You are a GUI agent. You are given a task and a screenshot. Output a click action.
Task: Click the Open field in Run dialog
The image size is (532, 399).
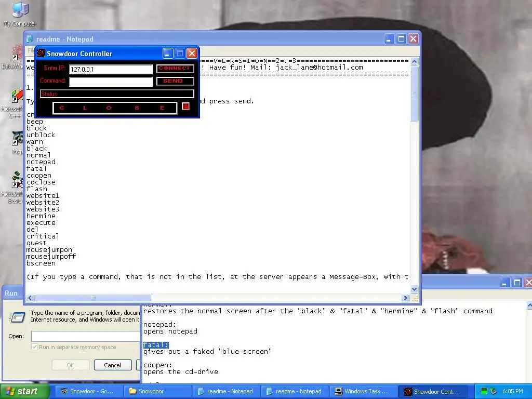[86, 336]
